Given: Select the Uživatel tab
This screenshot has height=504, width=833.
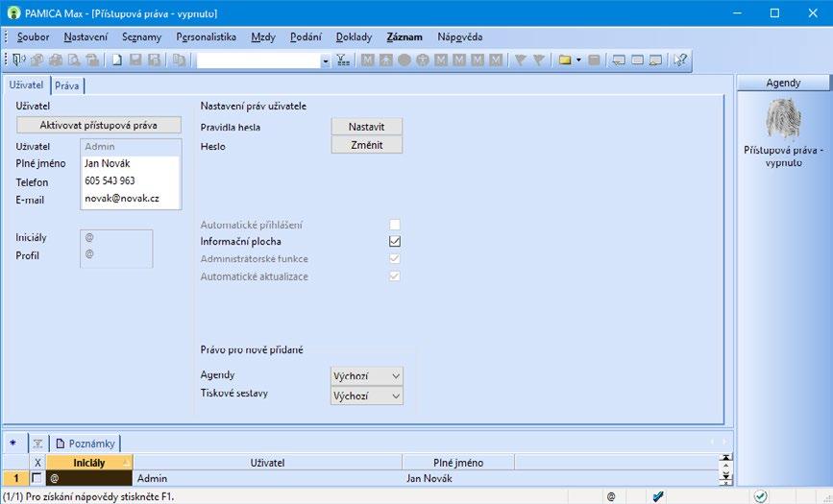Looking at the screenshot, I should pyautogui.click(x=27, y=85).
